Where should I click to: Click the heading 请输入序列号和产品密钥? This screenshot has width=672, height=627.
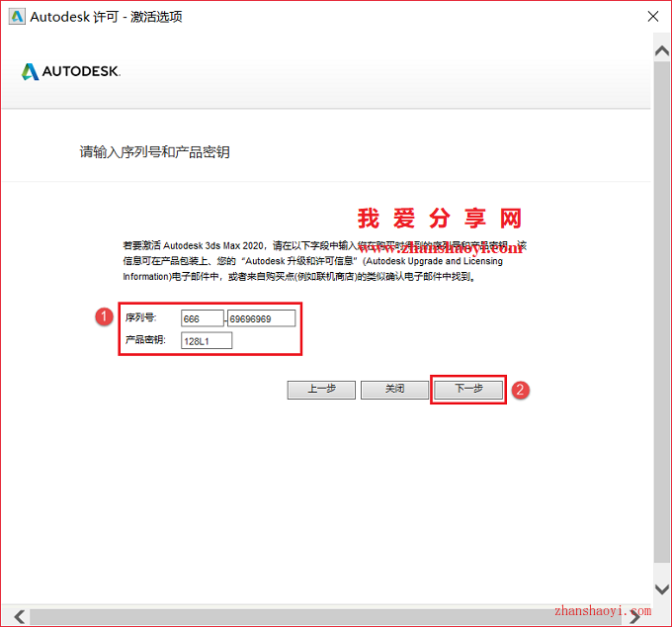[x=155, y=152]
